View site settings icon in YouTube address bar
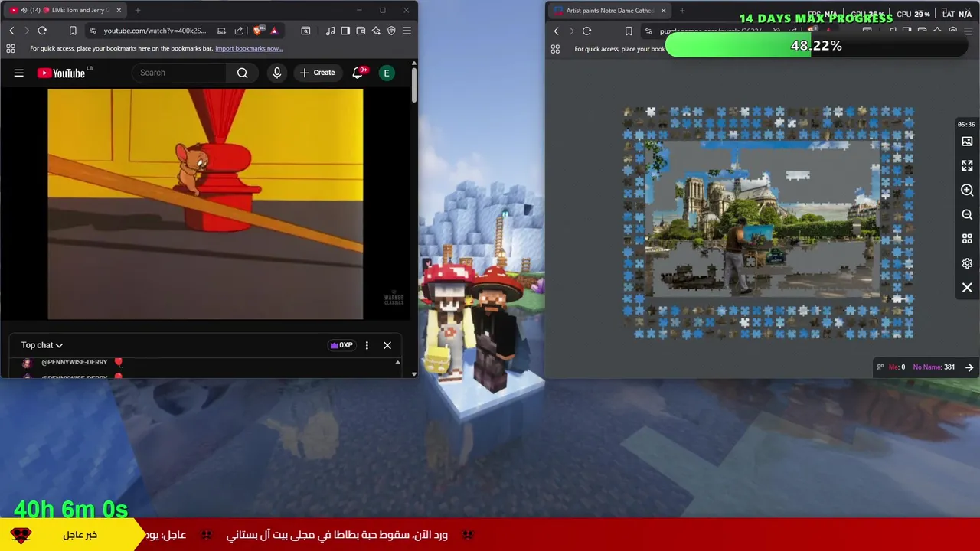This screenshot has width=980, height=551. (x=93, y=31)
